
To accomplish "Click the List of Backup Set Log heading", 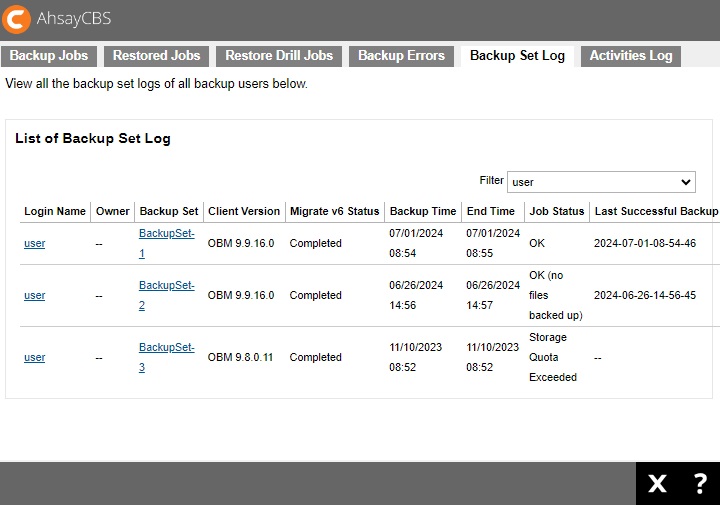I will coord(93,139).
